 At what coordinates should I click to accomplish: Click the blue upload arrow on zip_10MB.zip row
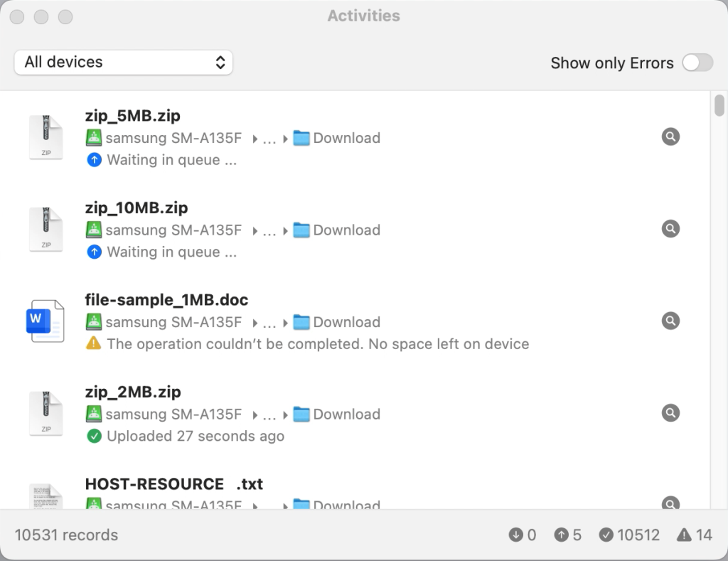[x=94, y=252]
